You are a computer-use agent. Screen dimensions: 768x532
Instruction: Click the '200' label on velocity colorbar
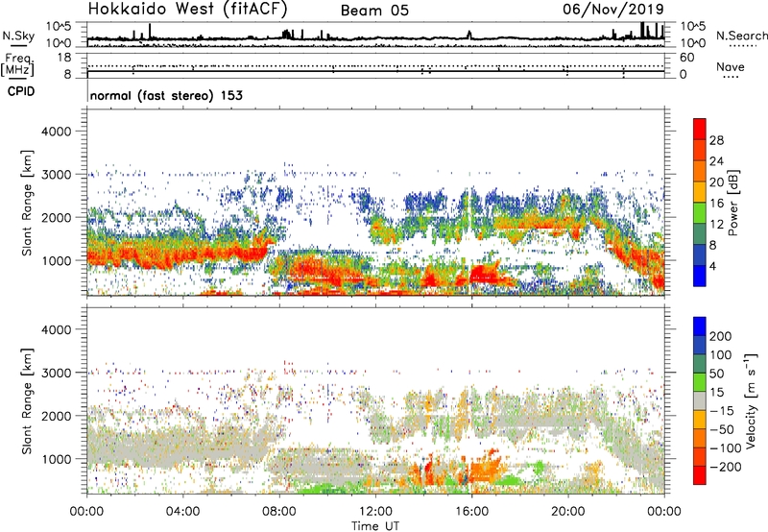click(721, 336)
